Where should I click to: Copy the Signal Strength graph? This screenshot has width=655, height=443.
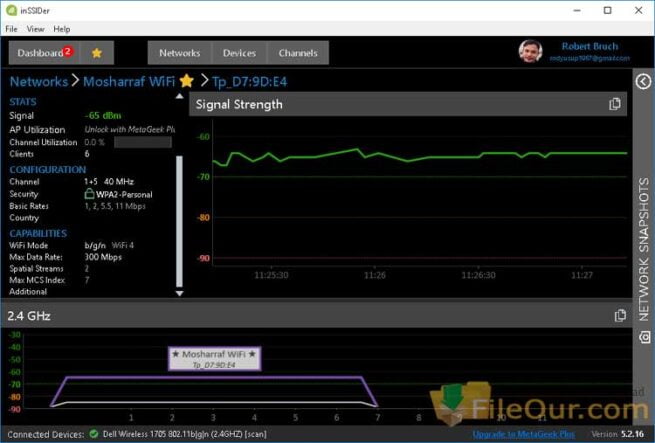[614, 104]
